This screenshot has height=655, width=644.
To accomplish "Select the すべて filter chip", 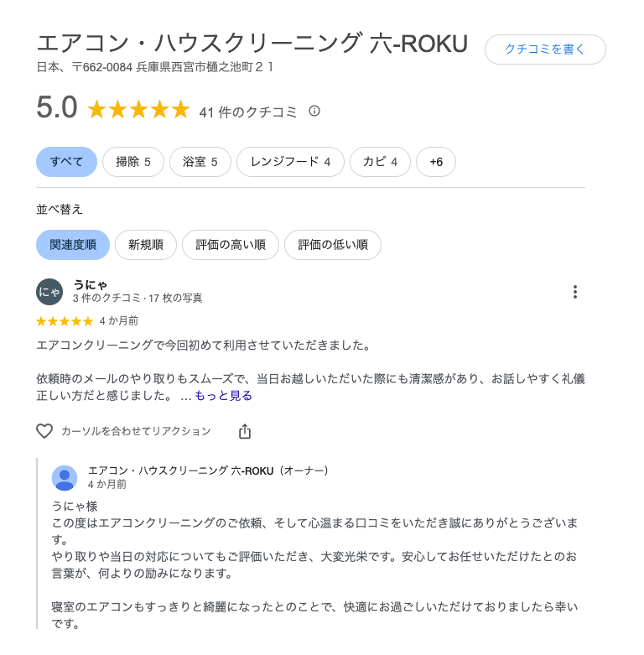I will click(x=66, y=162).
